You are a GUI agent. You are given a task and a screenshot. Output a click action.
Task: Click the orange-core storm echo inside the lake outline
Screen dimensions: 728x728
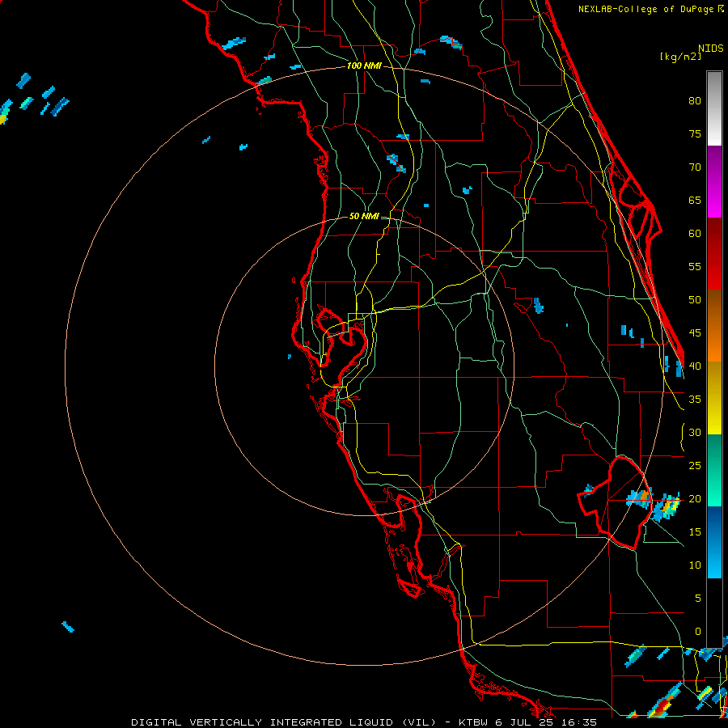641,497
